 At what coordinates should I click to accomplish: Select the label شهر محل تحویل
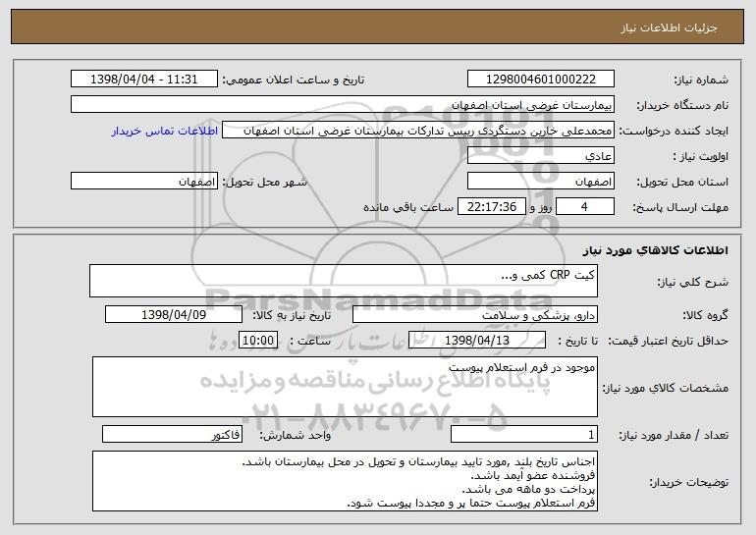click(x=264, y=182)
